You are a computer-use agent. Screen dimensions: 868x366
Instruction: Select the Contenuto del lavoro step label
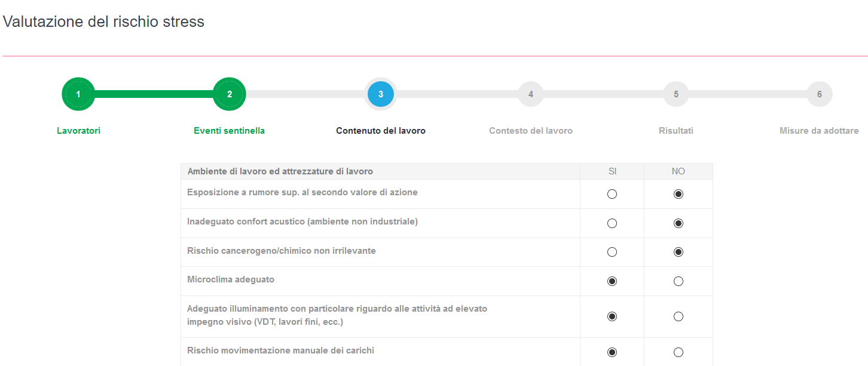click(x=381, y=131)
